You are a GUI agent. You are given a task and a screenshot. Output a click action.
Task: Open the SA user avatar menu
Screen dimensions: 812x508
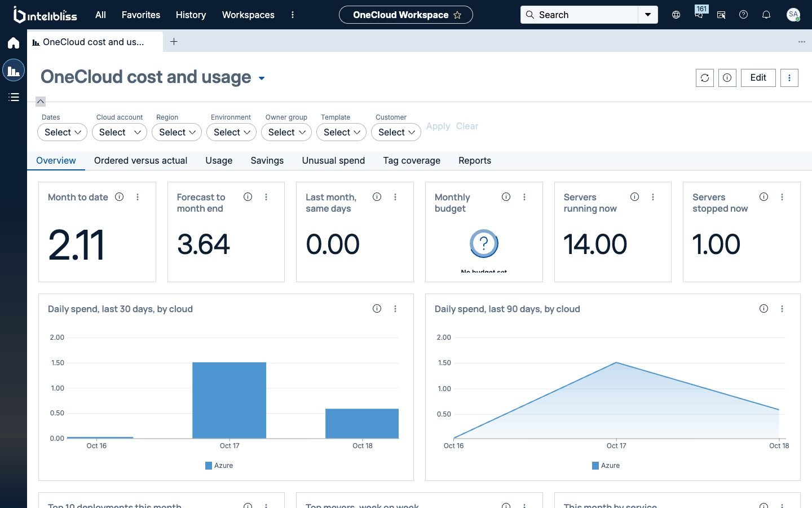click(x=793, y=15)
